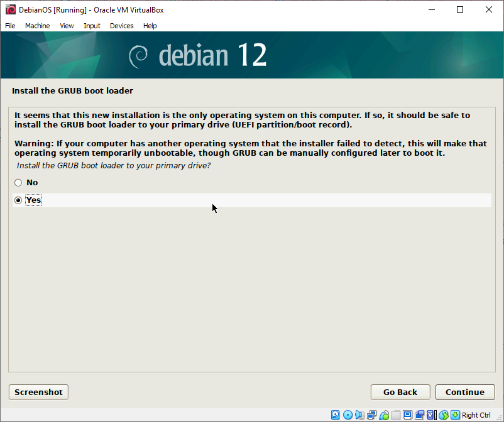Image resolution: width=504 pixels, height=422 pixels.
Task: Click the debian 12 banner logo
Action: (197, 55)
